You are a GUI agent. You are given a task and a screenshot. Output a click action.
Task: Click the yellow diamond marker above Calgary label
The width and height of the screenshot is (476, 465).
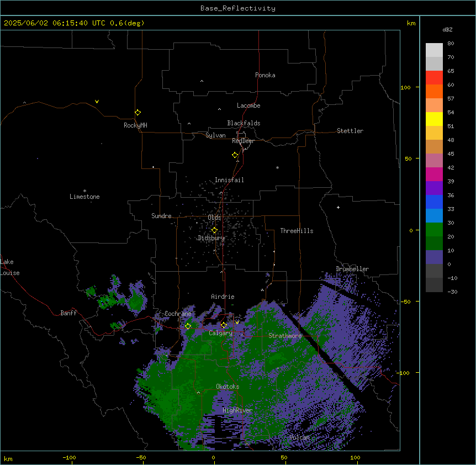click(x=224, y=325)
